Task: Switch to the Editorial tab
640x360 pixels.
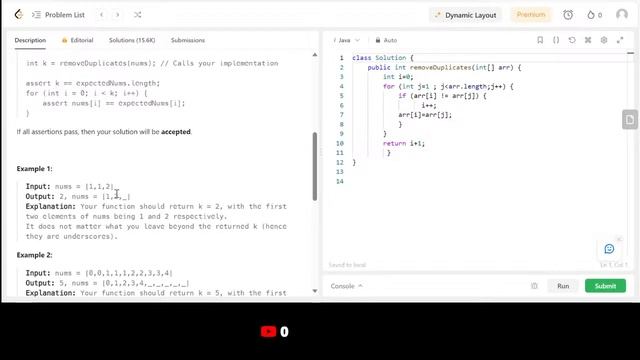Action: pos(78,40)
